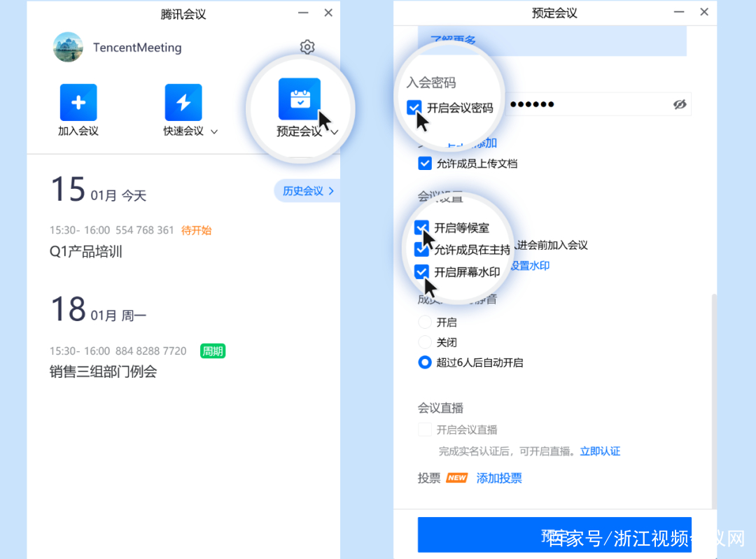This screenshot has height=559, width=756.
Task: Click the 待开始 status label
Action: coord(196,230)
